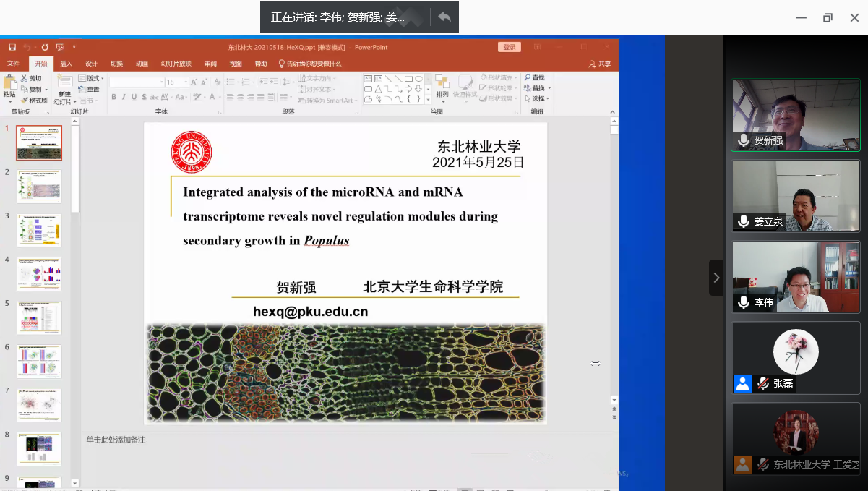Toggle Italic formatting
The image size is (868, 491).
pyautogui.click(x=124, y=97)
